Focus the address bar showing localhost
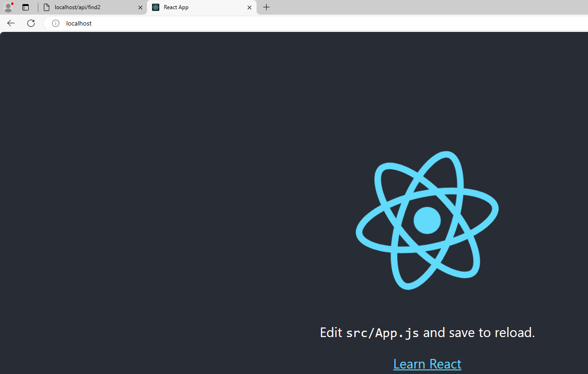Screen dimensions: 588x374 coord(316,23)
